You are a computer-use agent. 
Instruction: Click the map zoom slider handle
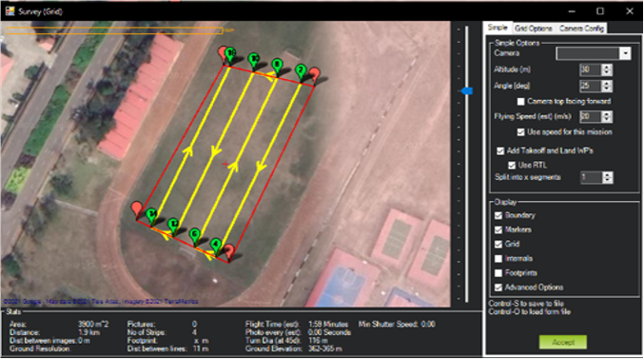(x=467, y=90)
